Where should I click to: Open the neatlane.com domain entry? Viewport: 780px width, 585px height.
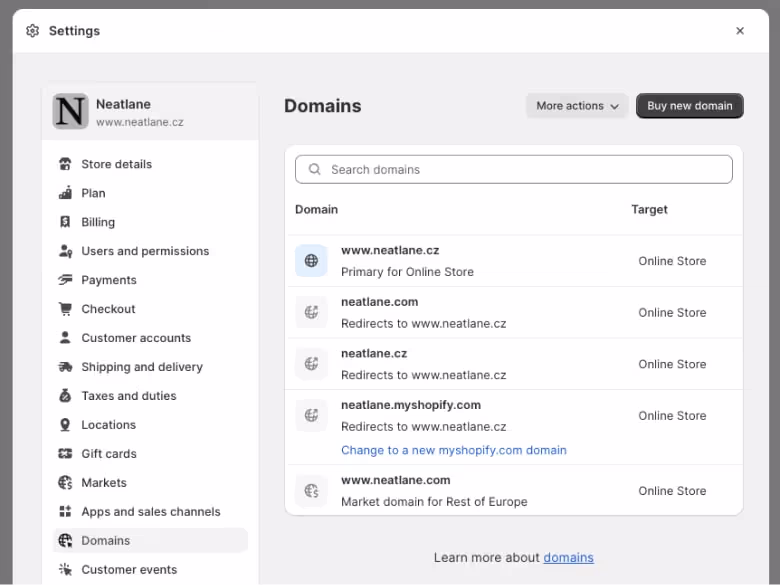click(514, 312)
